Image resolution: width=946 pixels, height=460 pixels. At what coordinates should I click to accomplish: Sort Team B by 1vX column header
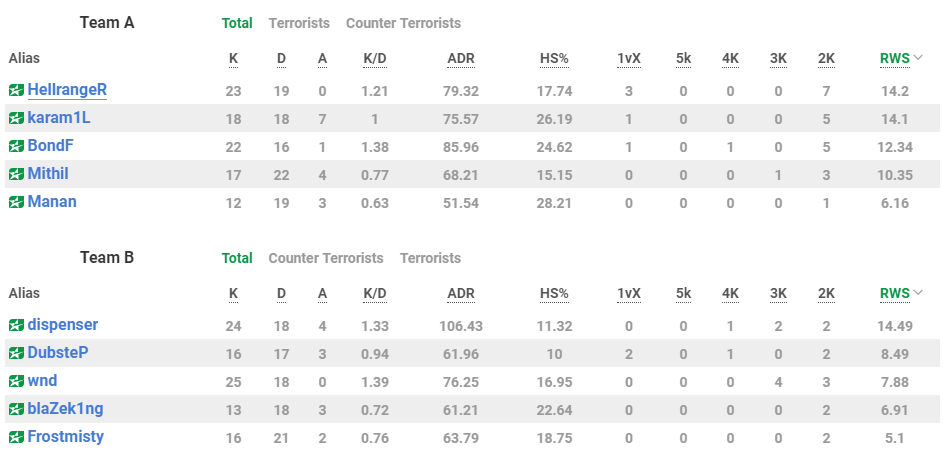pyautogui.click(x=629, y=293)
